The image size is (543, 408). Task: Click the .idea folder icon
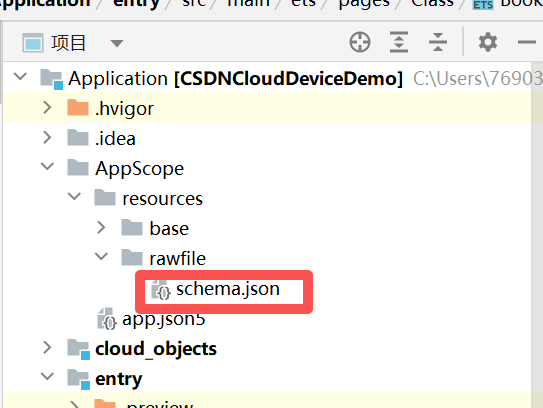pos(78,138)
